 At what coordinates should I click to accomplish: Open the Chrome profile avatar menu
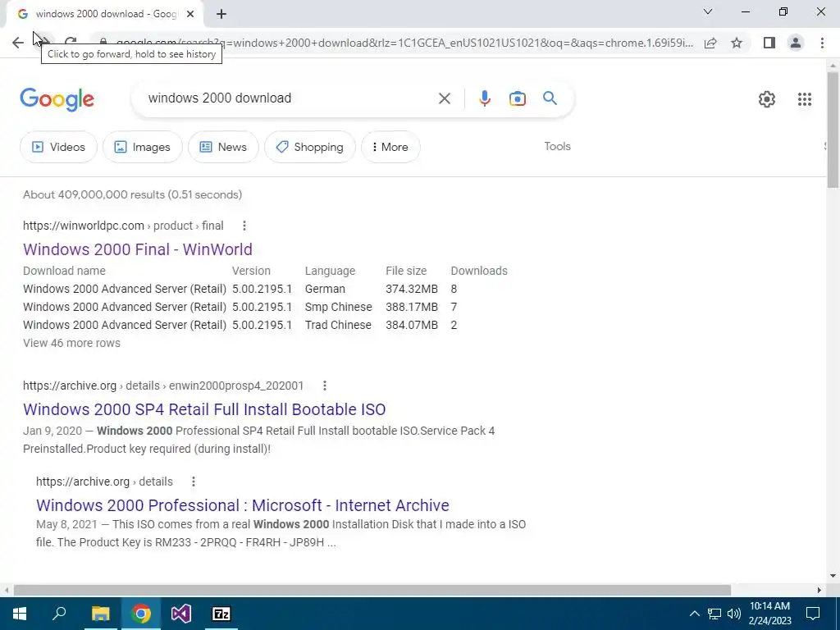[x=796, y=43]
